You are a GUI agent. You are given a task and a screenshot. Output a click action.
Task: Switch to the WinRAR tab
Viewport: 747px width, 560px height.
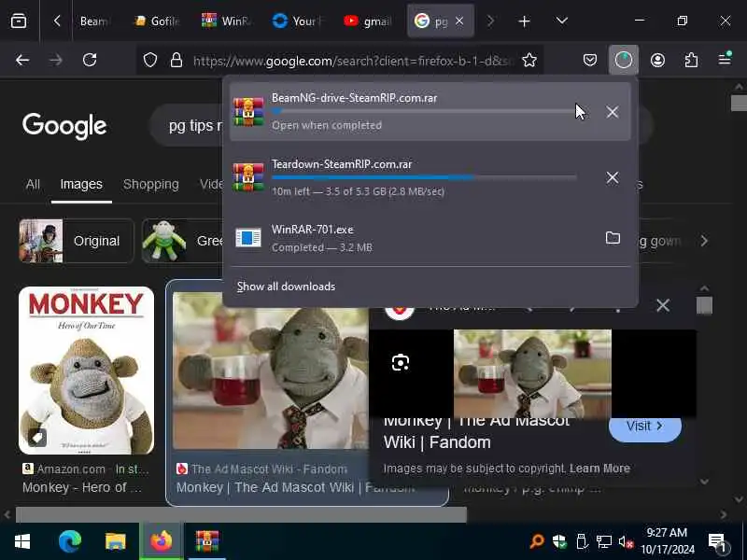(227, 21)
